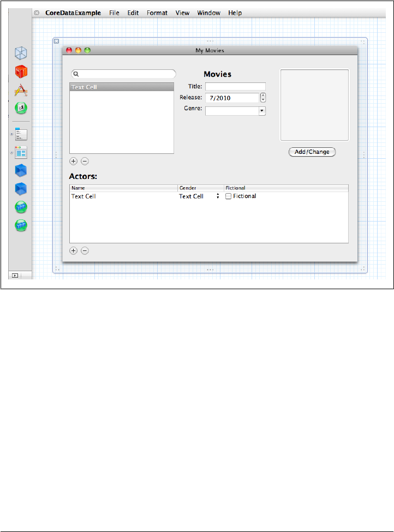Remove a movie with the minus button under the movie list
394x532 pixels.
pos(85,161)
